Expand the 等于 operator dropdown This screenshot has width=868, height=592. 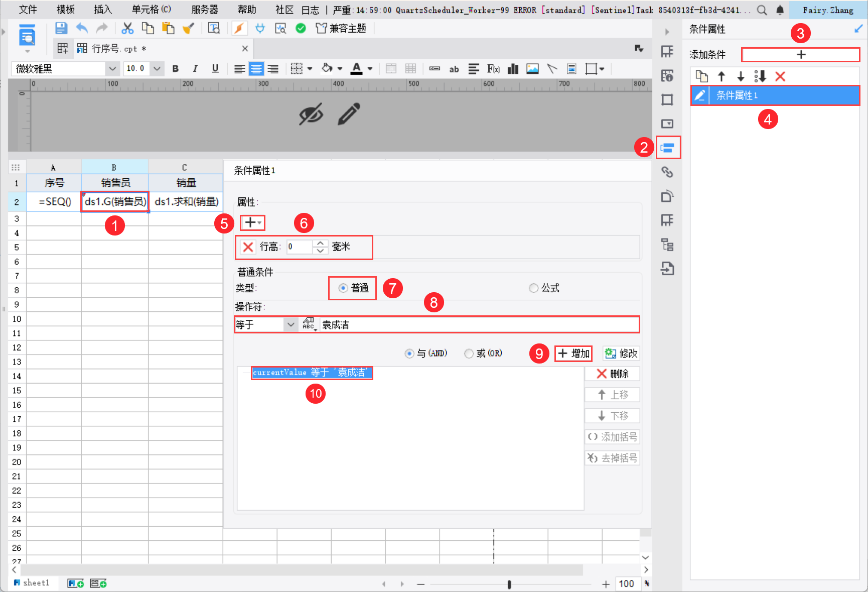tap(291, 325)
